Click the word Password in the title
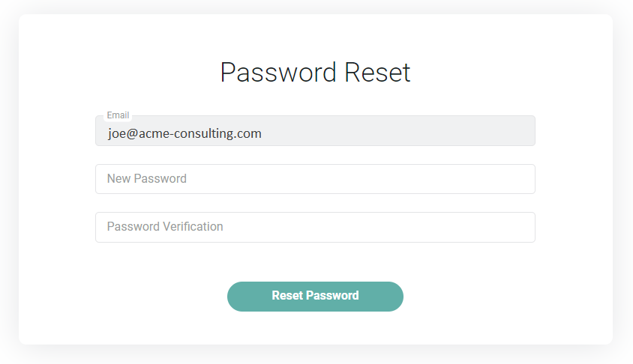 [x=278, y=73]
